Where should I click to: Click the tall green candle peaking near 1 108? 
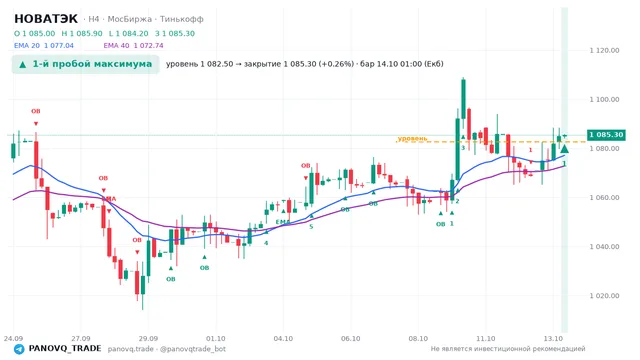(463, 99)
